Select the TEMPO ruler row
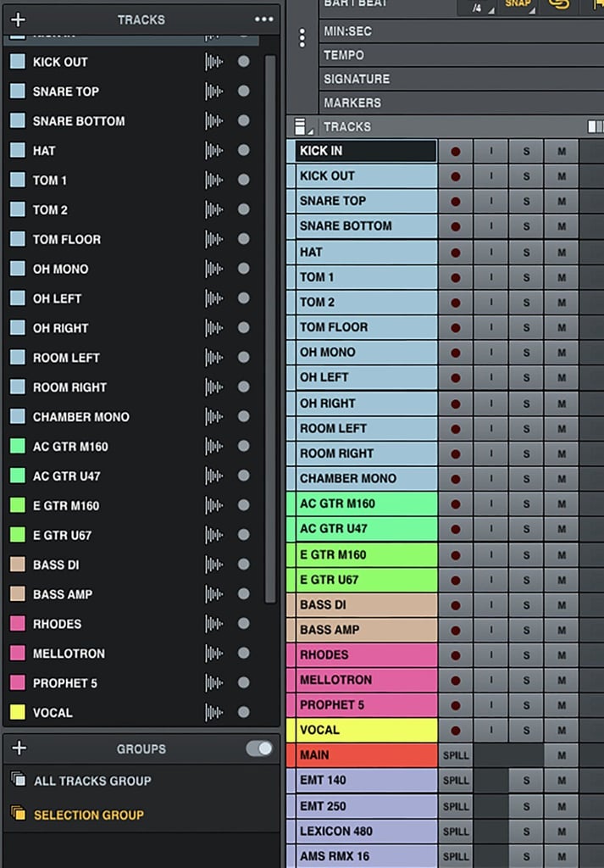Viewport: 604px width, 868px height. pyautogui.click(x=462, y=55)
